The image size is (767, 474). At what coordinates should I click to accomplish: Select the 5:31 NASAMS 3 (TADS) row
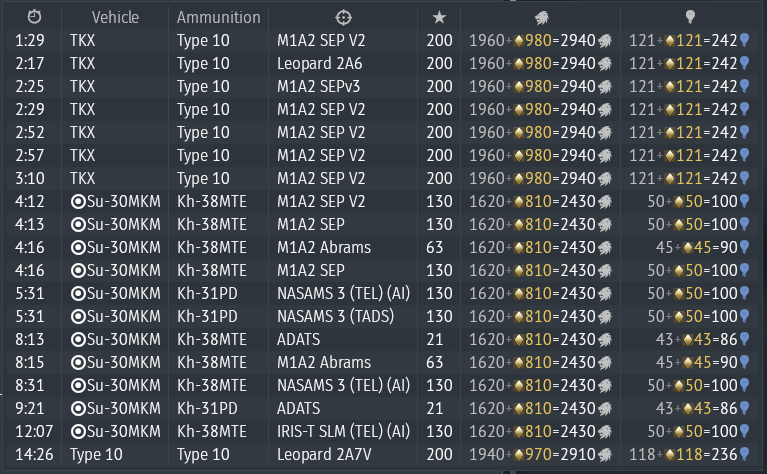click(384, 316)
